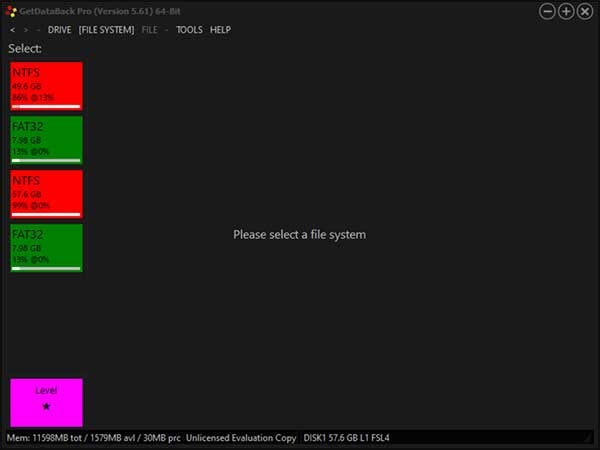The width and height of the screenshot is (600, 450).
Task: Click the star in the Level tile
Action: pyautogui.click(x=46, y=407)
